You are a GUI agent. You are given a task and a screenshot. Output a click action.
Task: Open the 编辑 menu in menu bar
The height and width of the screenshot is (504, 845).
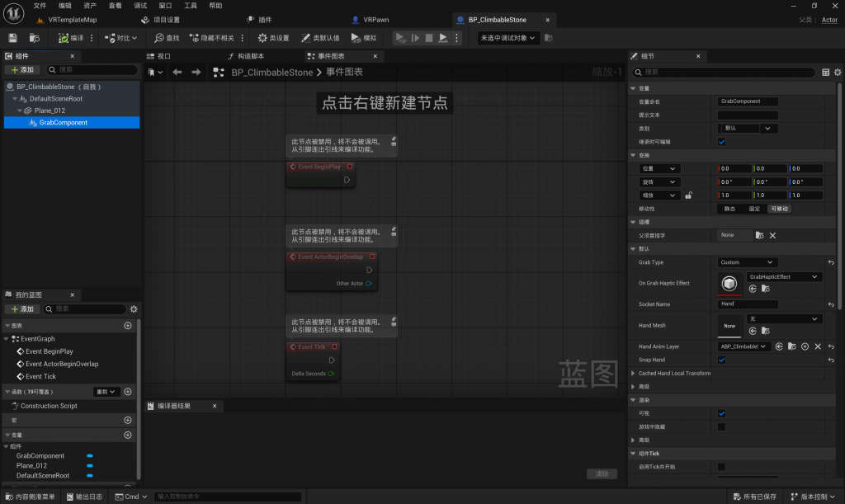coord(64,6)
